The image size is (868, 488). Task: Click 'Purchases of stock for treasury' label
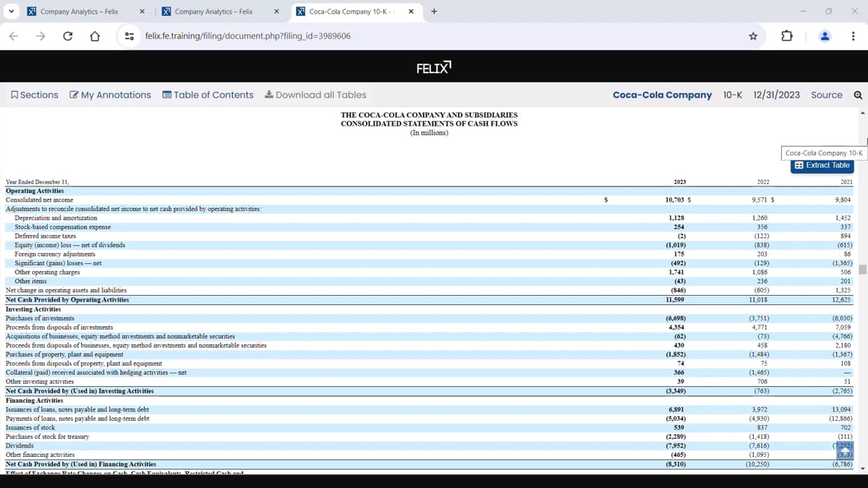coord(48,437)
